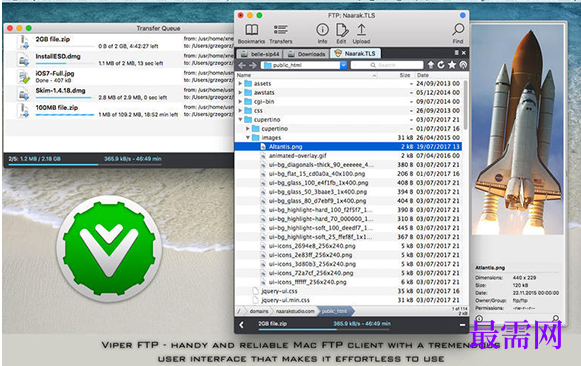Go back with the left arrow
Image resolution: width=581 pixels, height=366 pixels.
click(242, 65)
